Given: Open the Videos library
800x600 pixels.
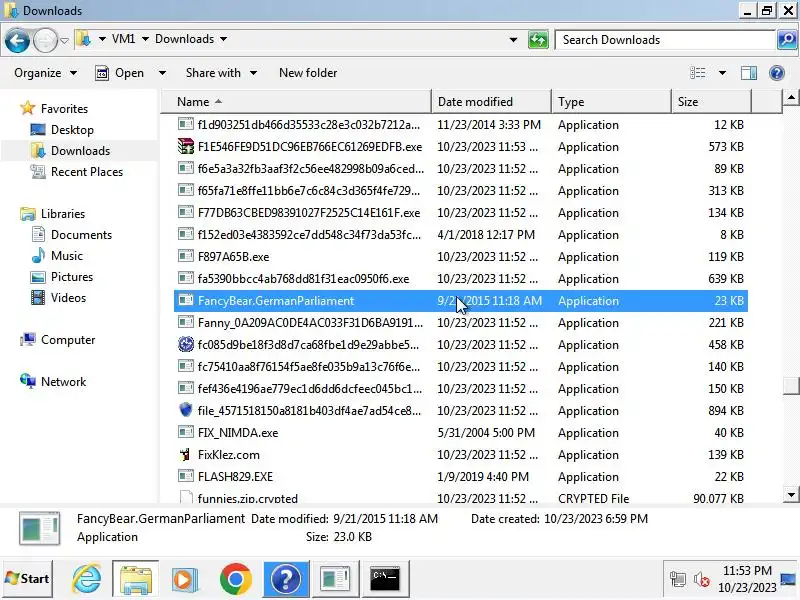Looking at the screenshot, I should point(68,297).
